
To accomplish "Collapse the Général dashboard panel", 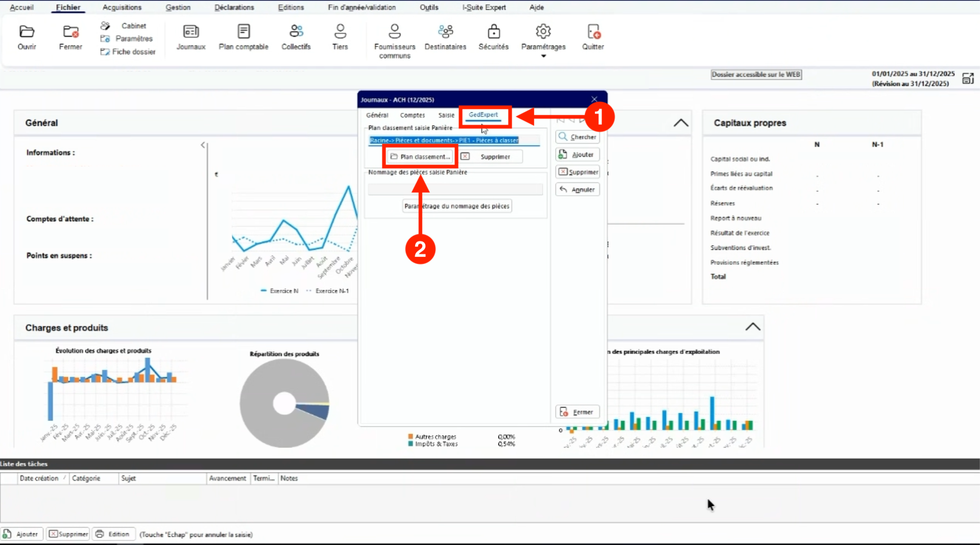I will [680, 123].
